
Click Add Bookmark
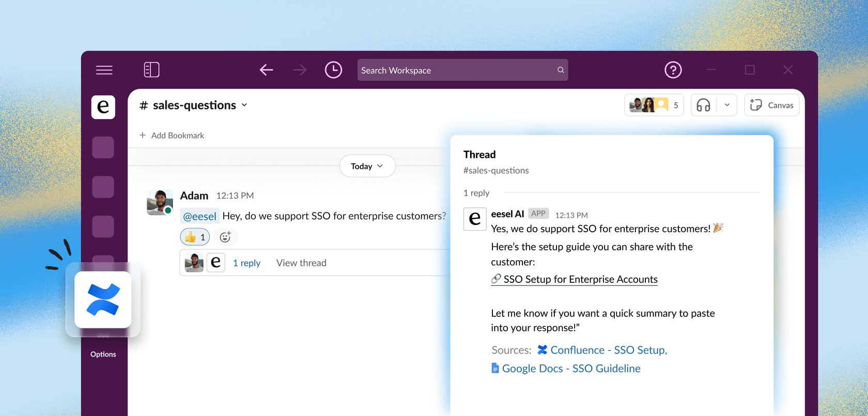click(172, 135)
